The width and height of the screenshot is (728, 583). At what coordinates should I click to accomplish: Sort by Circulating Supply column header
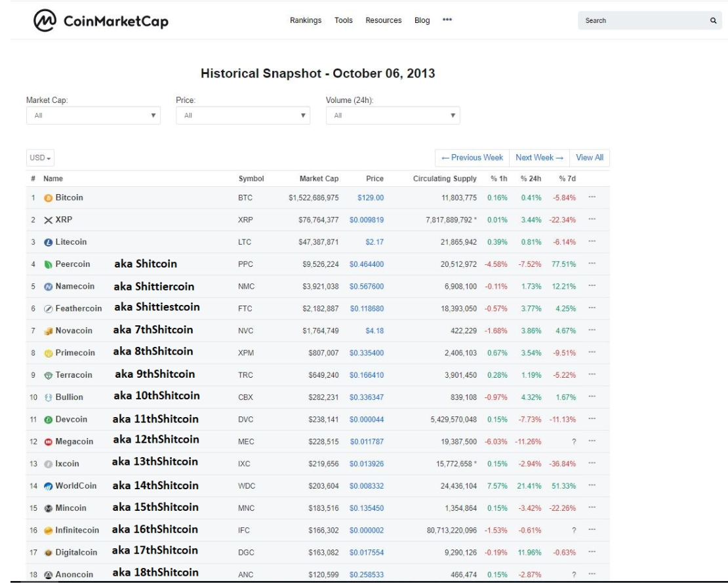pyautogui.click(x=445, y=179)
